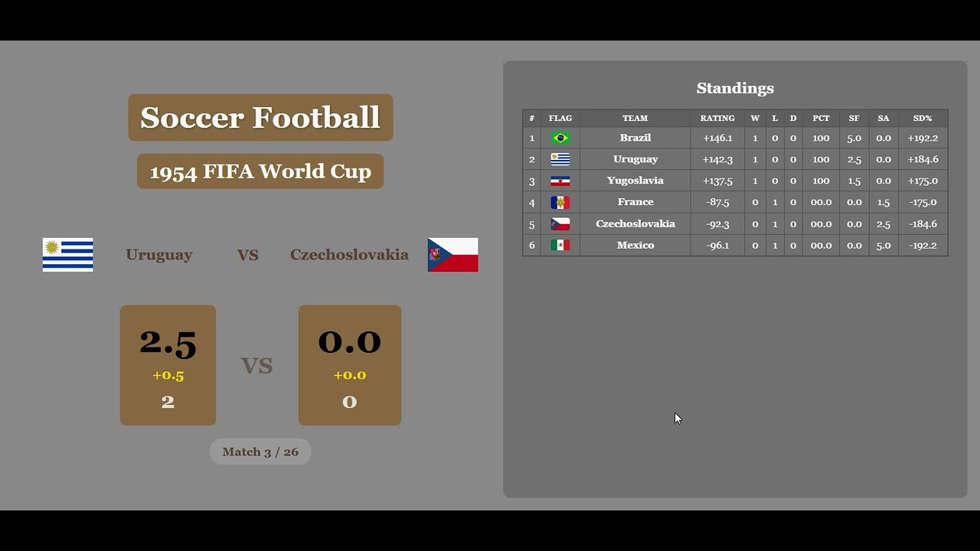The image size is (980, 551).
Task: Select the W column header
Action: point(755,119)
